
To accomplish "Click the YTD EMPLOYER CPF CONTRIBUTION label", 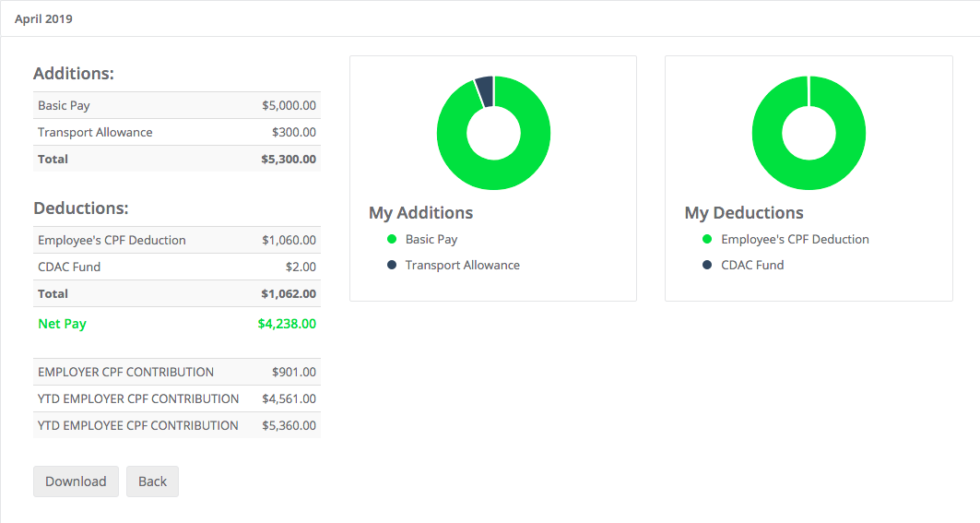I will pyautogui.click(x=138, y=398).
